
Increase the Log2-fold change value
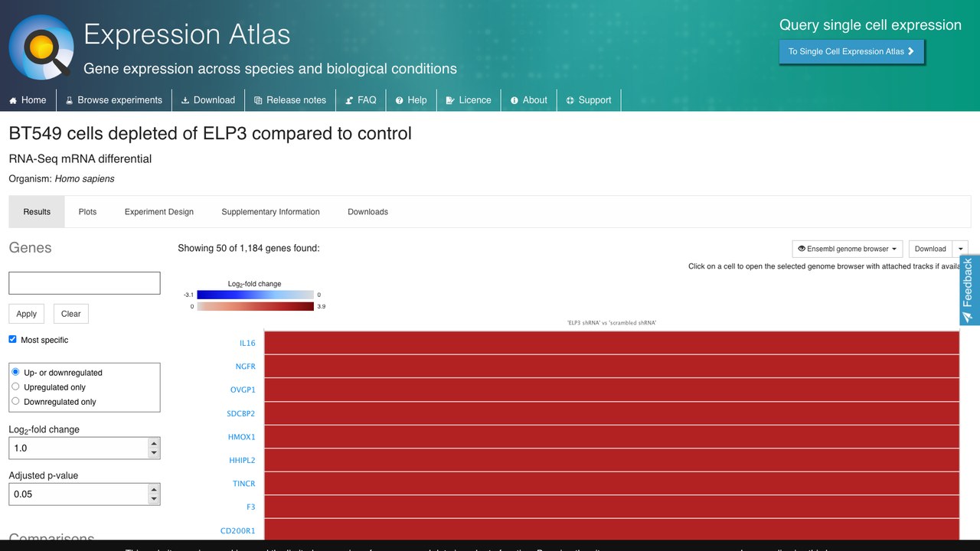pos(154,443)
